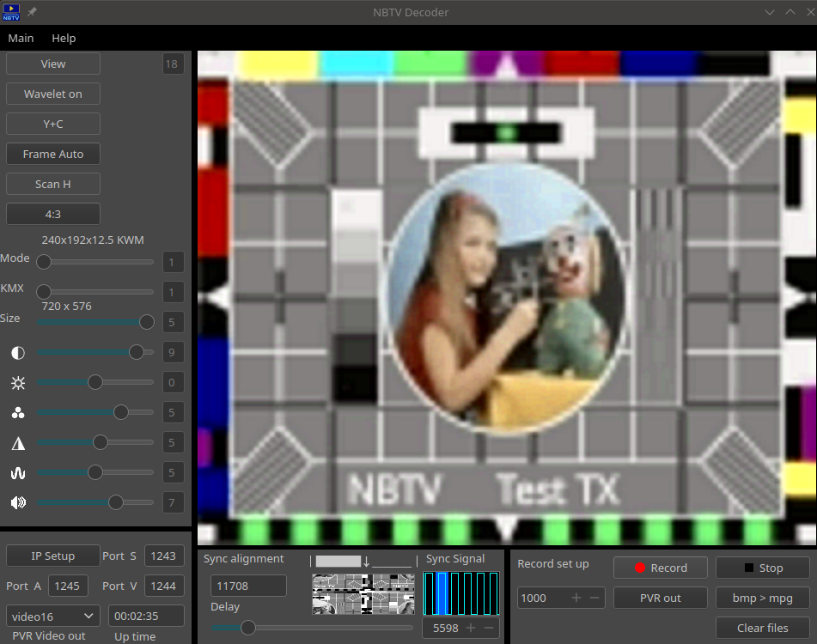Click the Up time field 00:02:35
This screenshot has width=817, height=644.
146,616
